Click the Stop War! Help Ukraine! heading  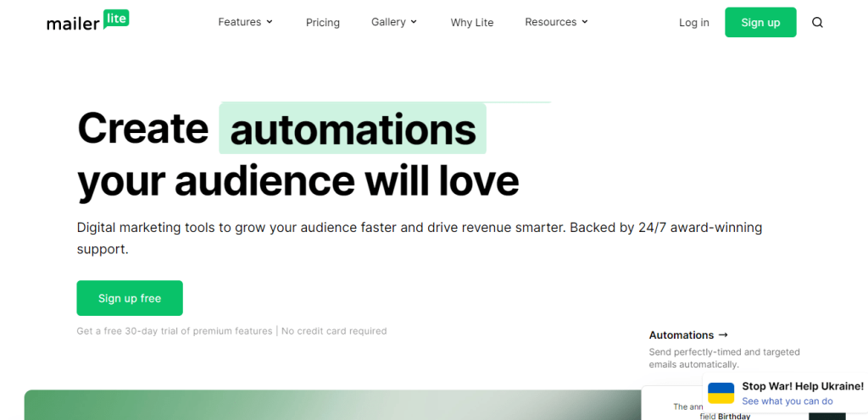[803, 386]
